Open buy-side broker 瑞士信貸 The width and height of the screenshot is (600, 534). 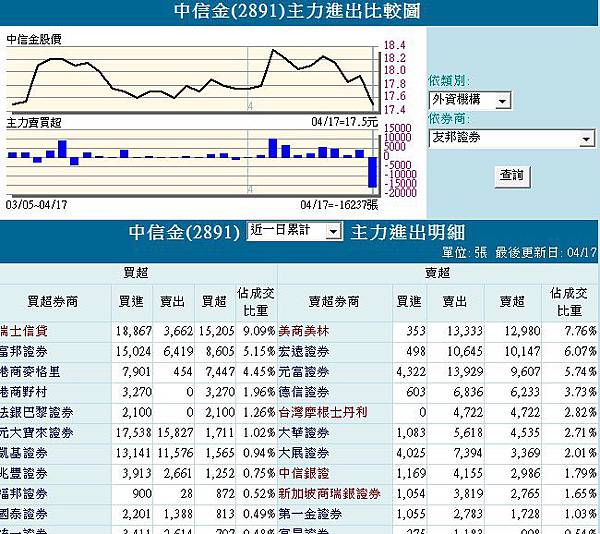coord(24,331)
